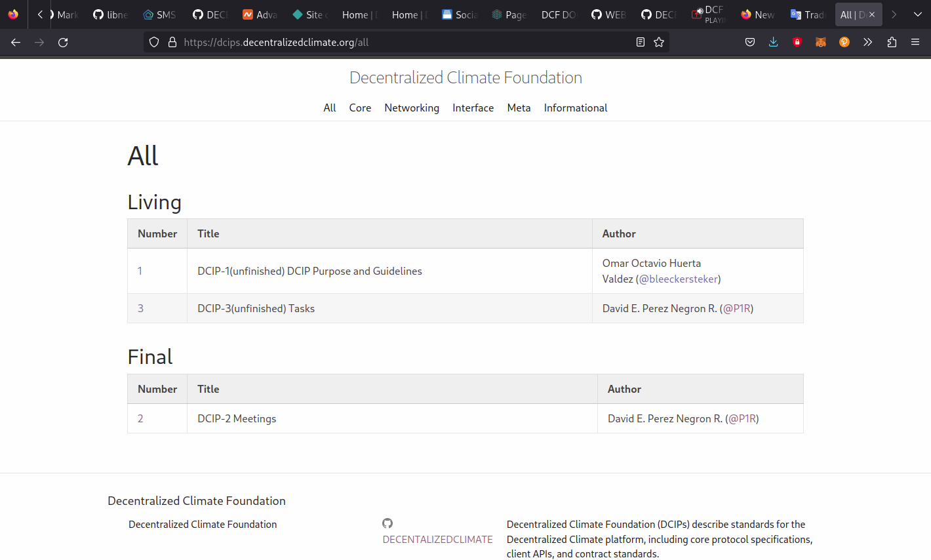Switch to the 'Site' tab
This screenshot has width=931, height=560.
pos(309,14)
